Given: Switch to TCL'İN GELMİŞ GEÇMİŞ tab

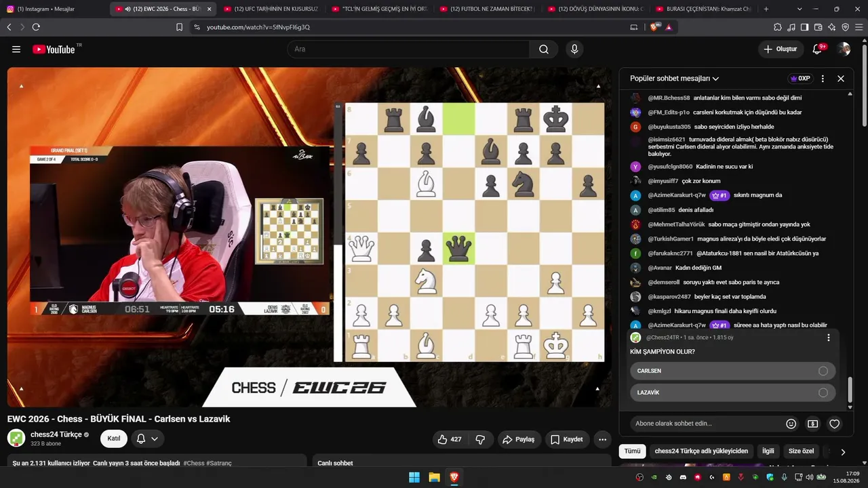Looking at the screenshot, I should [380, 9].
